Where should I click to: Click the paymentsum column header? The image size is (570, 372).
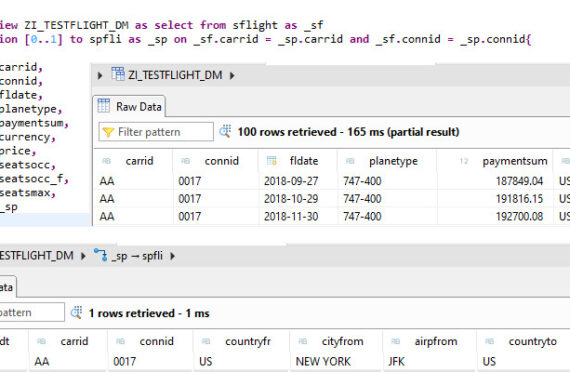pos(515,161)
